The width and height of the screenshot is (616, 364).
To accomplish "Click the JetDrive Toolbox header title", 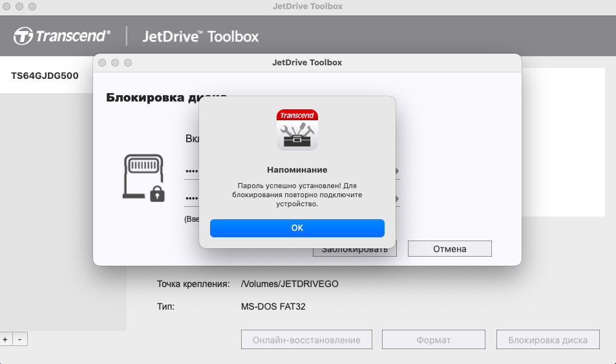I will tap(200, 37).
